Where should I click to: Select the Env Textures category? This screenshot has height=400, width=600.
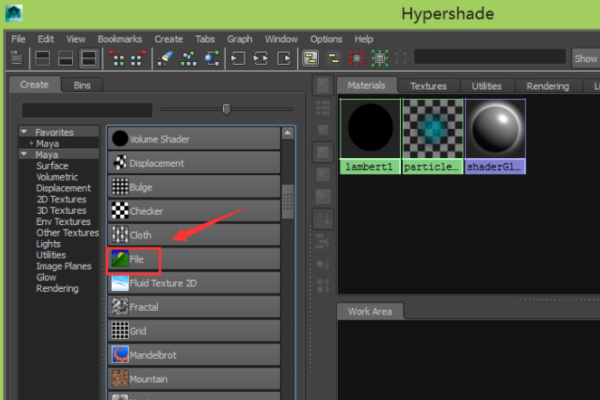point(63,221)
